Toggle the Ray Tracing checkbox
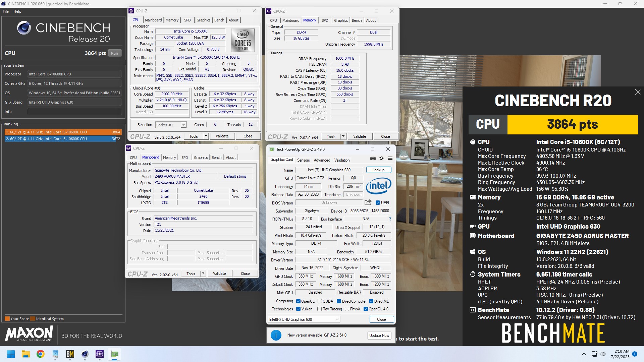Image resolution: width=644 pixels, height=362 pixels. [320, 309]
